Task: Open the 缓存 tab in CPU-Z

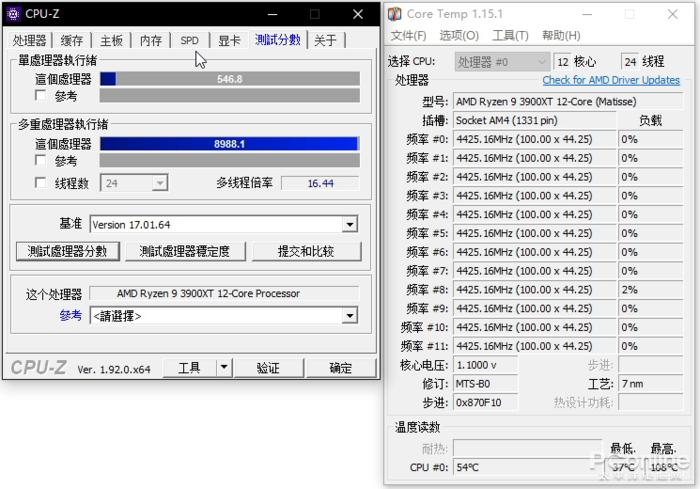Action: pos(71,40)
